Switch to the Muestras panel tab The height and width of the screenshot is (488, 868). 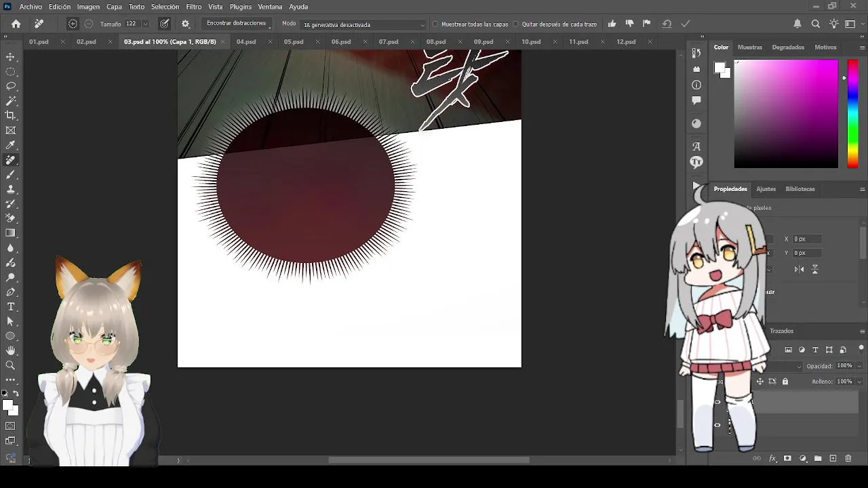pyautogui.click(x=750, y=47)
